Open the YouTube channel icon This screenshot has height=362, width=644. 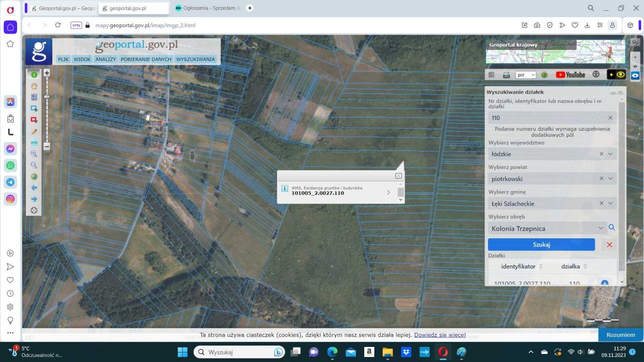tap(571, 74)
